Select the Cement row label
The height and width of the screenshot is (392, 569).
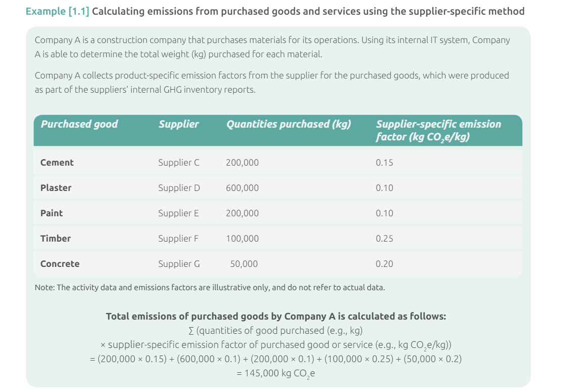[x=57, y=163]
